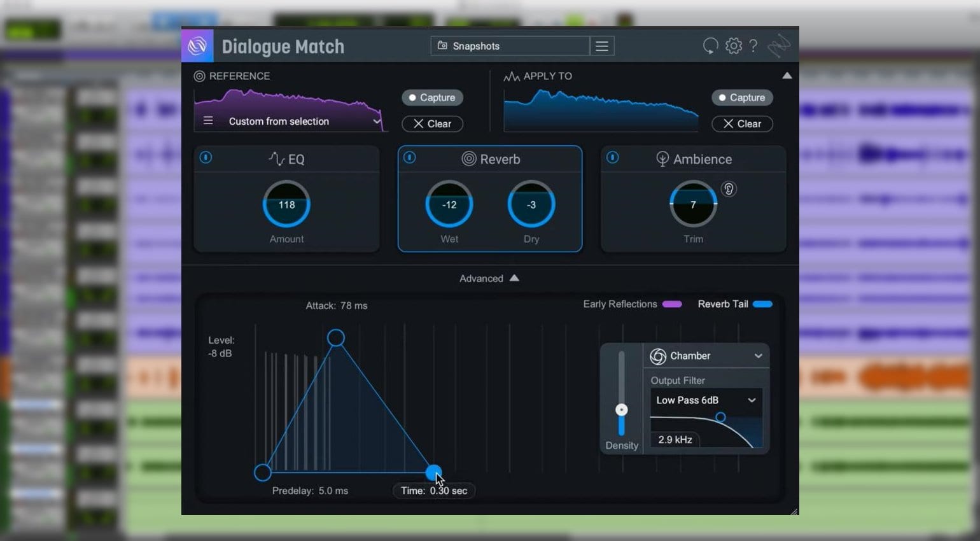Click the Reverb concentric circles icon
The width and height of the screenshot is (980, 541).
[x=469, y=158]
